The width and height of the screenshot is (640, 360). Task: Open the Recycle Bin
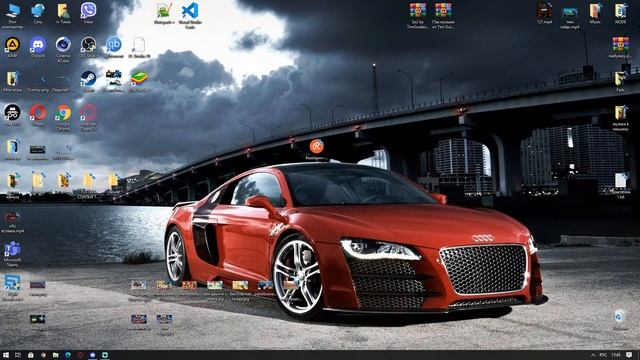pyautogui.click(x=620, y=316)
